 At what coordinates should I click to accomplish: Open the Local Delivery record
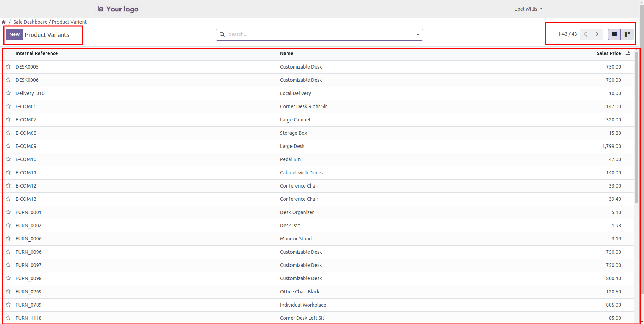295,93
